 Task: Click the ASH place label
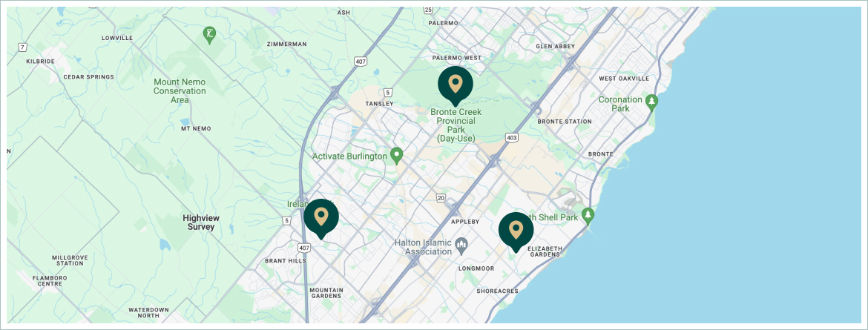click(x=343, y=12)
